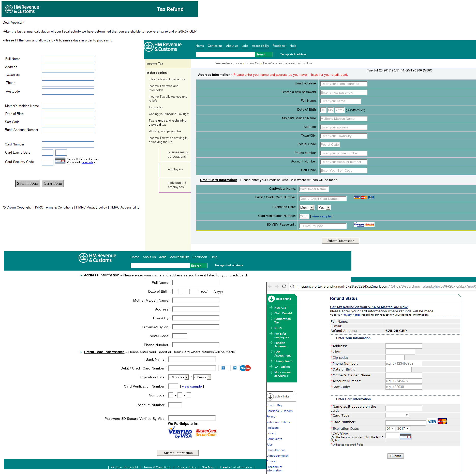This screenshot has height=474, width=476.
Task: Click the browser address bar URL
Action: pyautogui.click(x=385, y=286)
